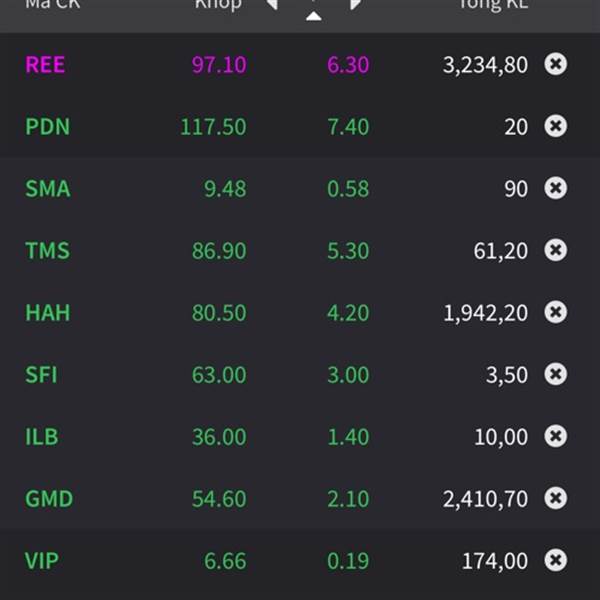
Task: Click the small up triangle in the header
Action: 313,15
